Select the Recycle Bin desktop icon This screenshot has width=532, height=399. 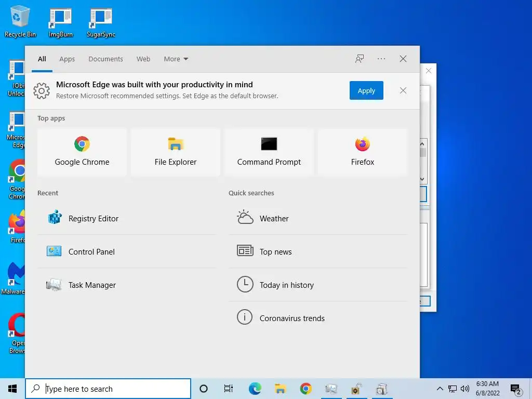tap(20, 21)
